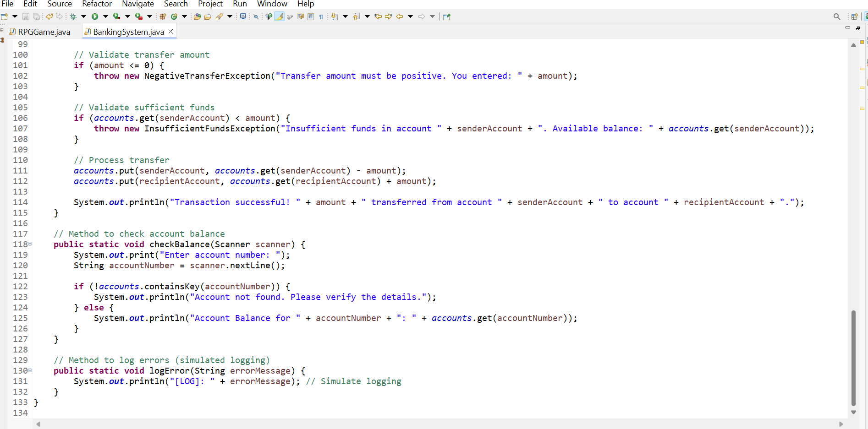Image resolution: width=868 pixels, height=429 pixels.
Task: Switch to the RPGGame.java tab
Action: 40,32
